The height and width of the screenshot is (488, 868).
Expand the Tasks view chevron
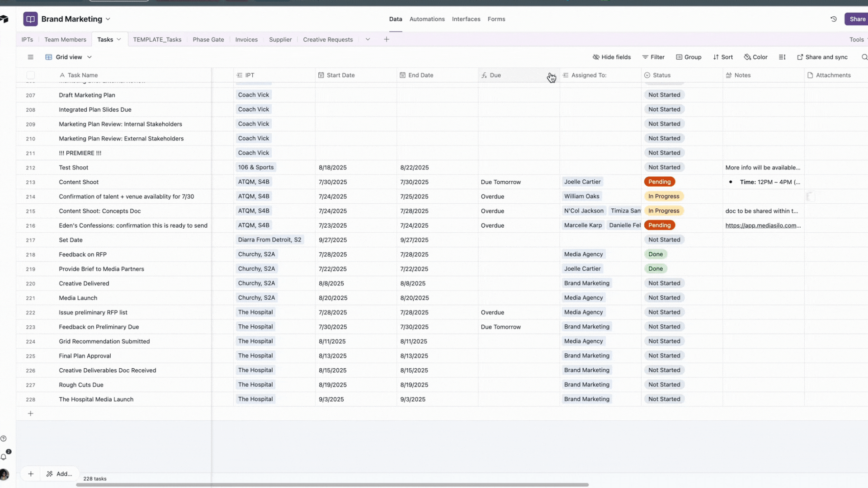click(x=118, y=39)
